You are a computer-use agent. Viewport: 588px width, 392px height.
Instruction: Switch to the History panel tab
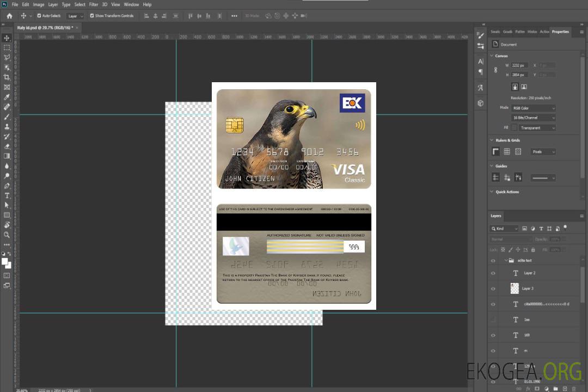pyautogui.click(x=532, y=32)
